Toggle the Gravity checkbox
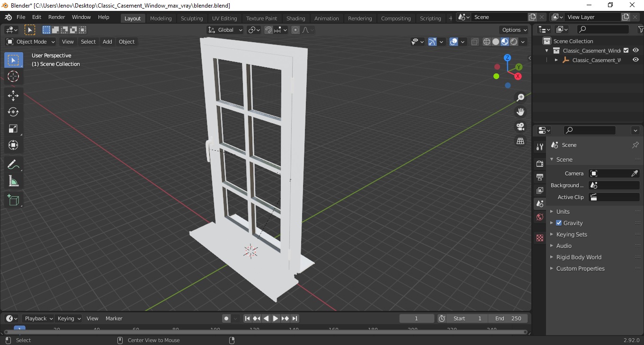This screenshot has height=345, width=644. coord(559,223)
